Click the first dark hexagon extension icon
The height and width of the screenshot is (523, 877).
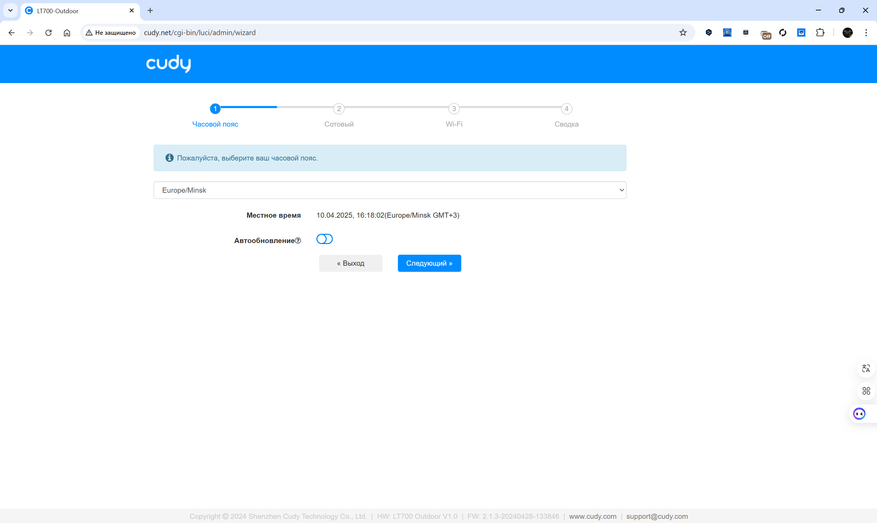click(x=709, y=32)
